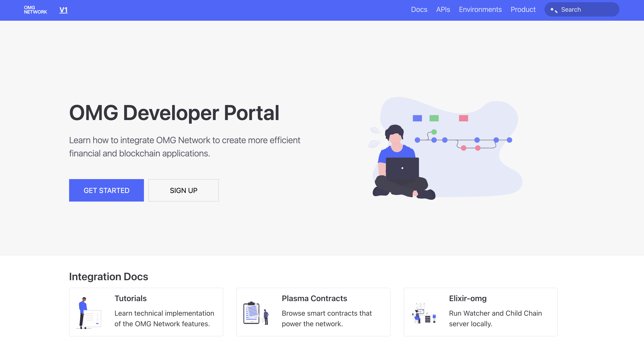Click the 'Learn how to integrate OMG Network' tagline
644x341 pixels.
[185, 147]
